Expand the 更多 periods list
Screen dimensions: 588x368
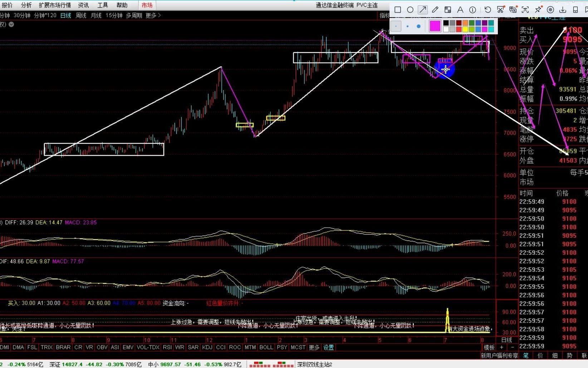[153, 15]
